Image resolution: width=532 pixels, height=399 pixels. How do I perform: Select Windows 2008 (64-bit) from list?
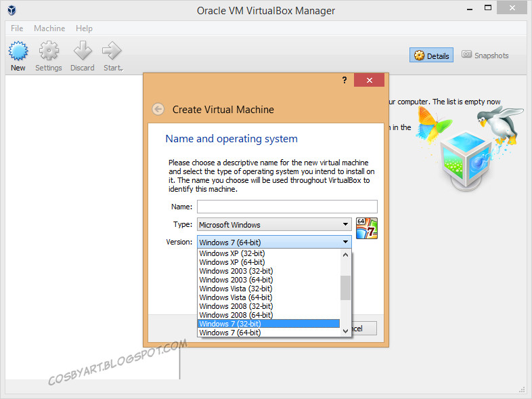point(269,315)
